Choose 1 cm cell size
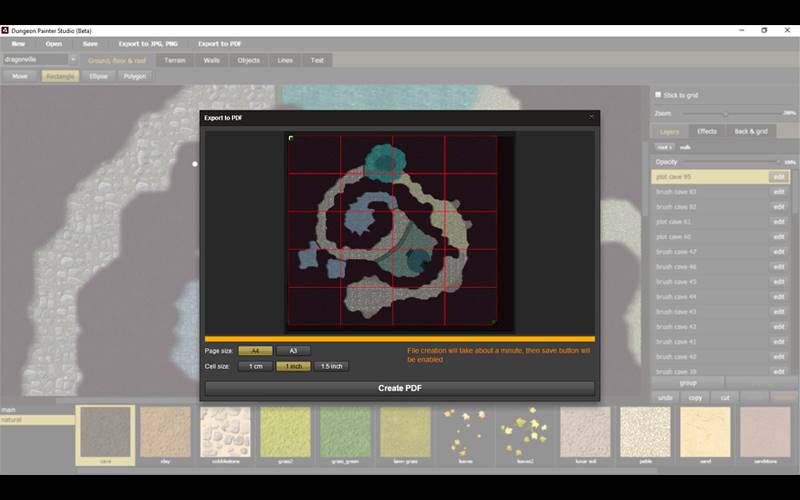 (255, 366)
